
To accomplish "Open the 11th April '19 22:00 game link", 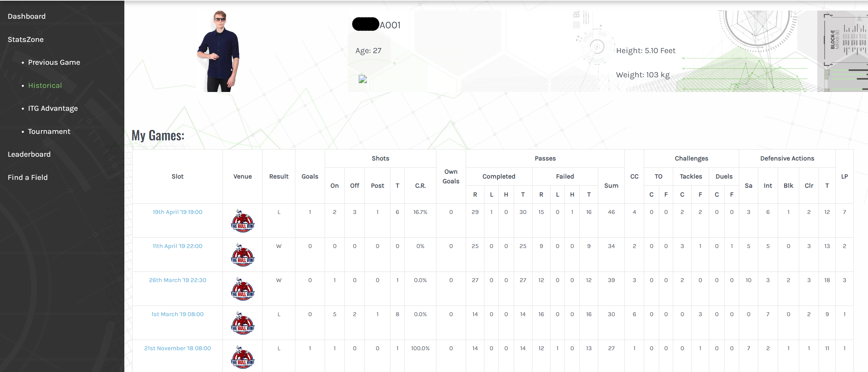I will coord(177,246).
